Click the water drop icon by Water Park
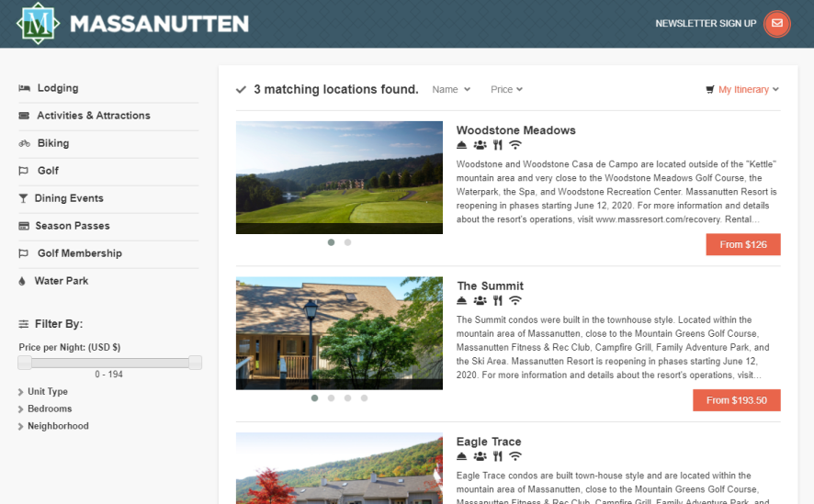The height and width of the screenshot is (504, 814). click(x=22, y=281)
